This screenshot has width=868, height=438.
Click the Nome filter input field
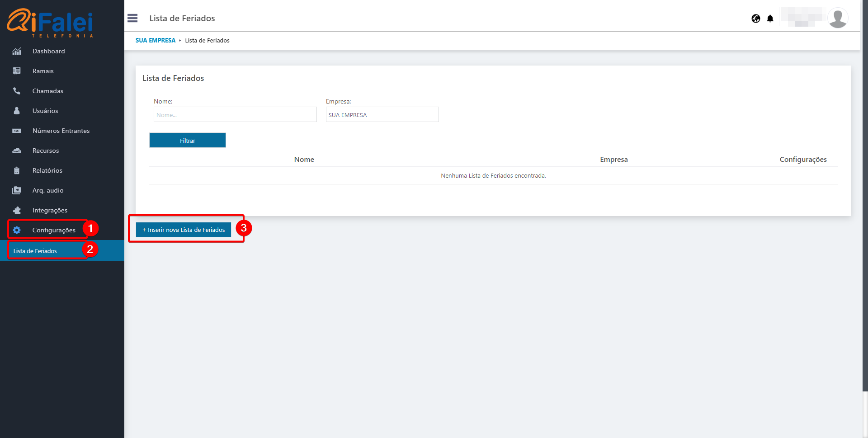235,114
